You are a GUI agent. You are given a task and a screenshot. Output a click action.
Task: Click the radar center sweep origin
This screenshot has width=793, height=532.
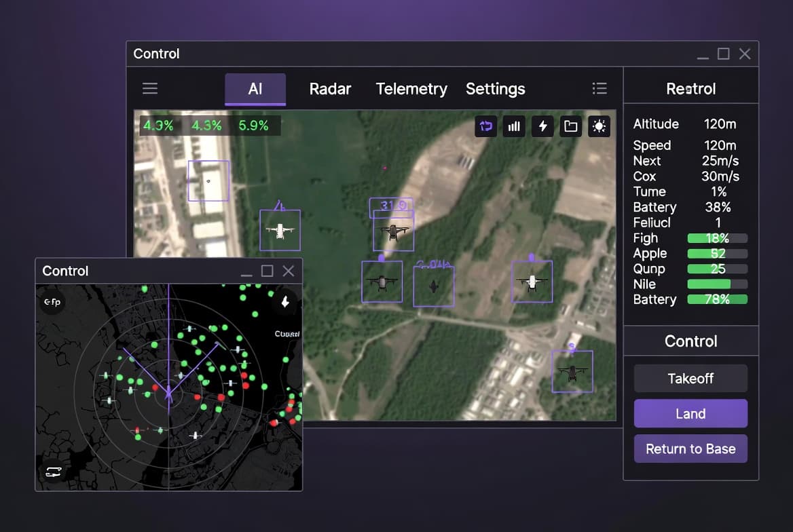[168, 393]
